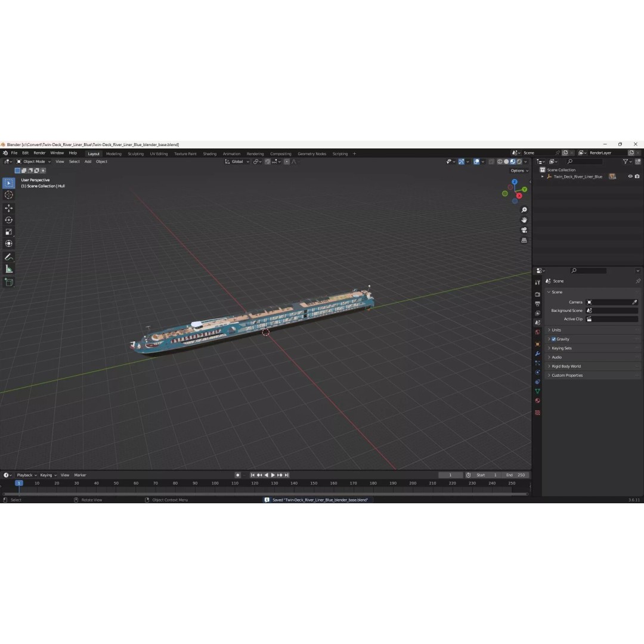
Task: Open the Object Data green triangle icon
Action: pos(538,391)
